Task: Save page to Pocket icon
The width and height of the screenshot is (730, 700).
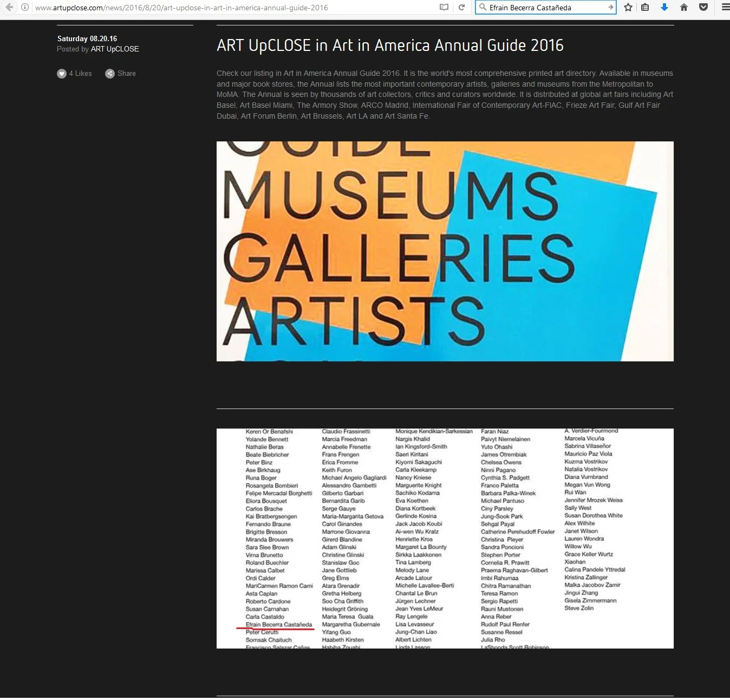Action: click(703, 8)
